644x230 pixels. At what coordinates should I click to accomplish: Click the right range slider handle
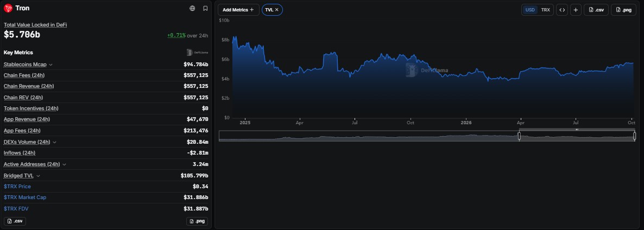(635, 136)
